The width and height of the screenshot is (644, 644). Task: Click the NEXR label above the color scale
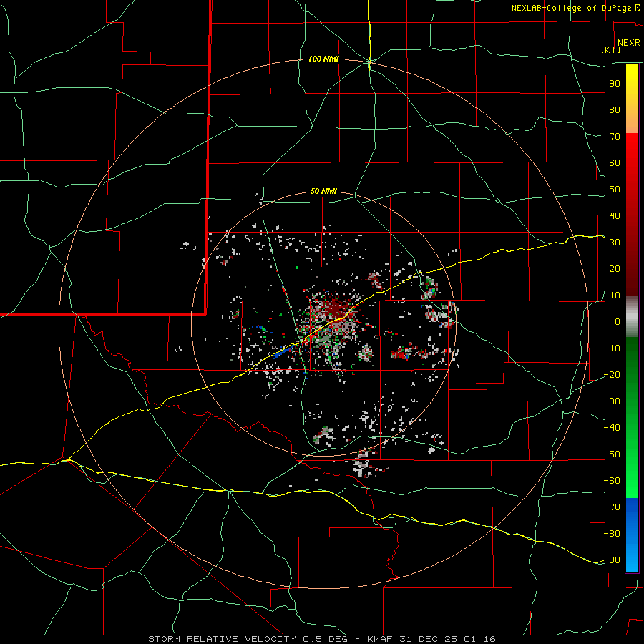point(629,43)
